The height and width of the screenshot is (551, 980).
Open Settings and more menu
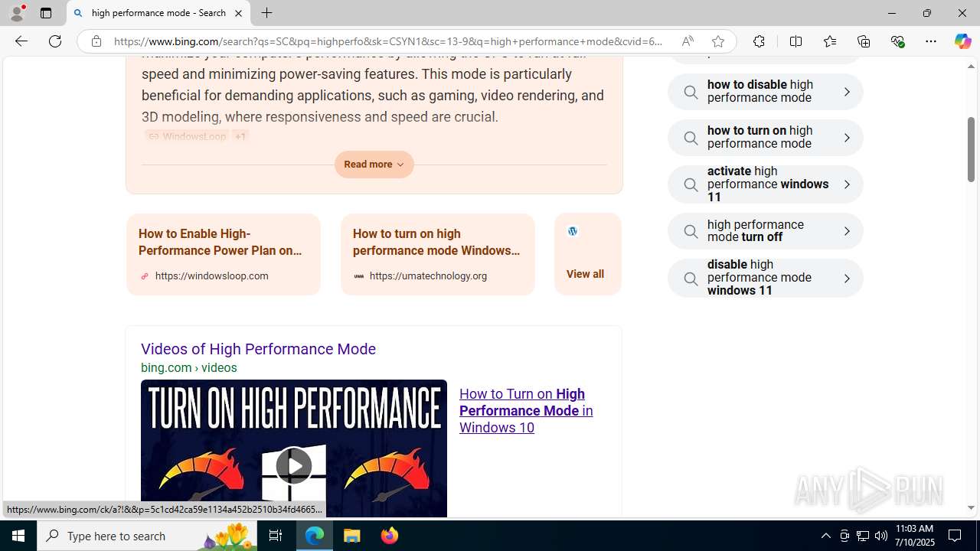931,41
